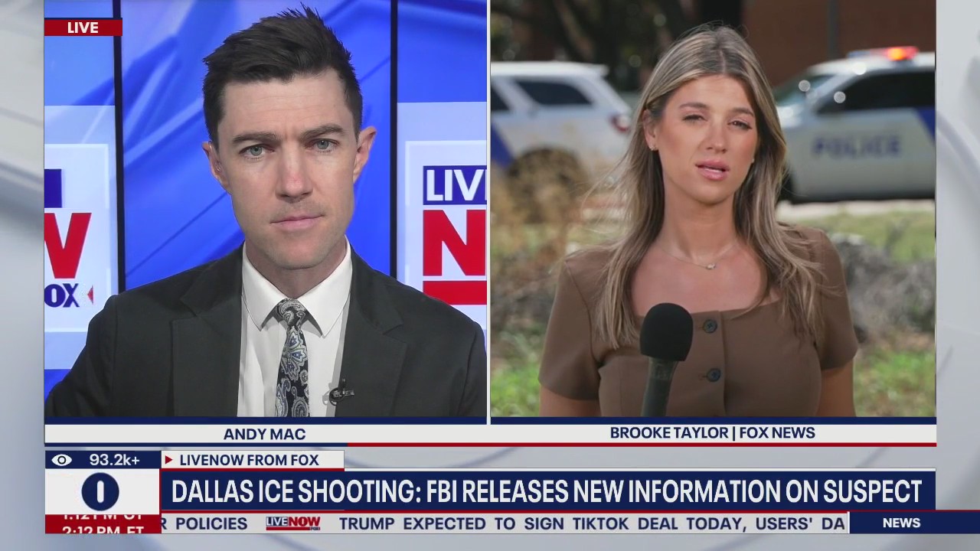Click the LiveNOW logo in the ticker
980x551 pixels.
click(293, 523)
